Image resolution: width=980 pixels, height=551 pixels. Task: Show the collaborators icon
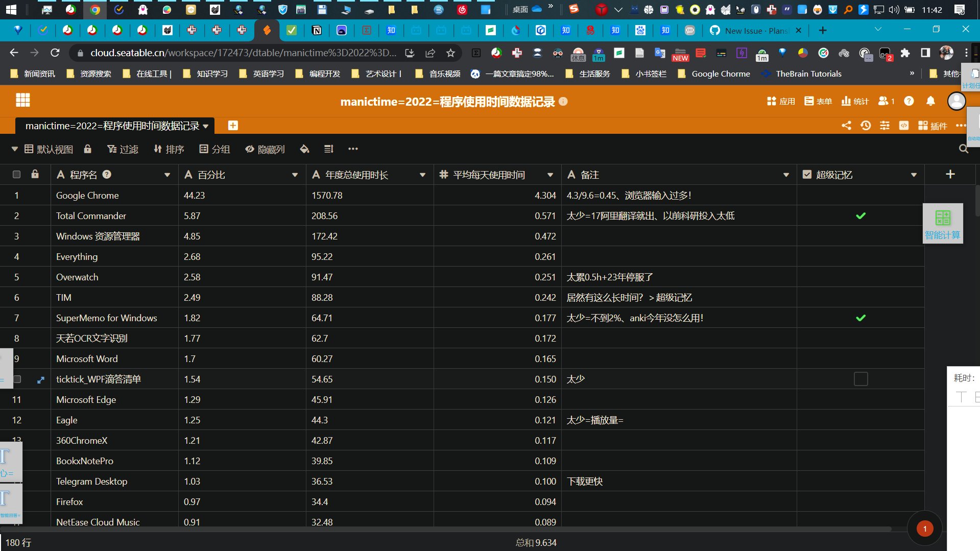tap(886, 101)
